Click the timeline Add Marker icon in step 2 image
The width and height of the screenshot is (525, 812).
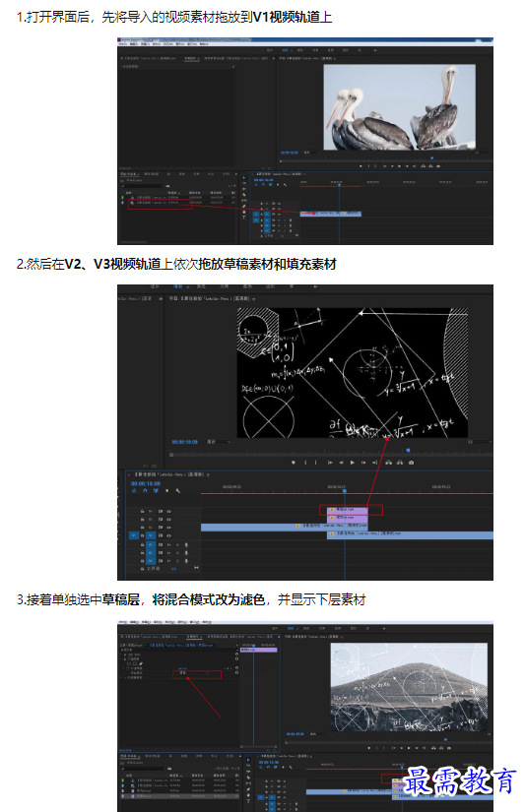166,491
